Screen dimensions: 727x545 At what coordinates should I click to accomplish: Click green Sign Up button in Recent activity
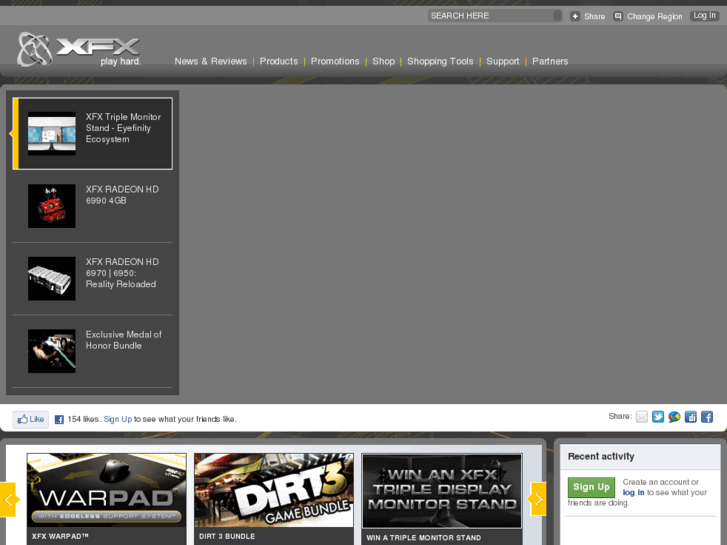click(591, 487)
